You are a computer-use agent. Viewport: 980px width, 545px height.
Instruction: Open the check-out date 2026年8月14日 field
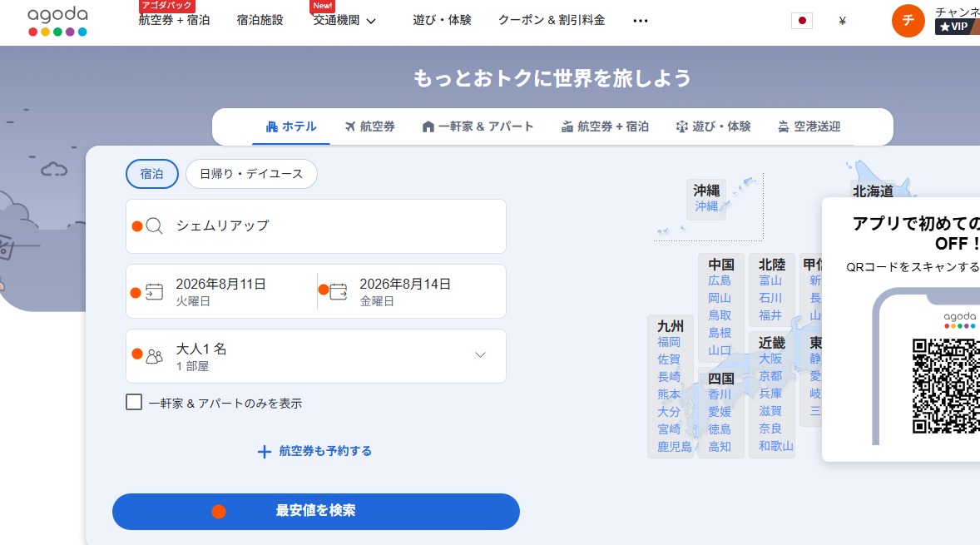tap(411, 291)
